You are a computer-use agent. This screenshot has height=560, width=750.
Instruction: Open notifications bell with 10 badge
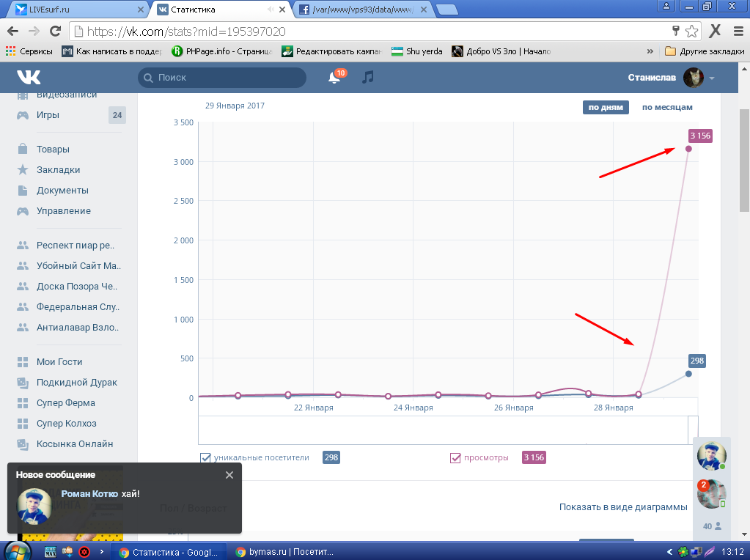tap(334, 78)
